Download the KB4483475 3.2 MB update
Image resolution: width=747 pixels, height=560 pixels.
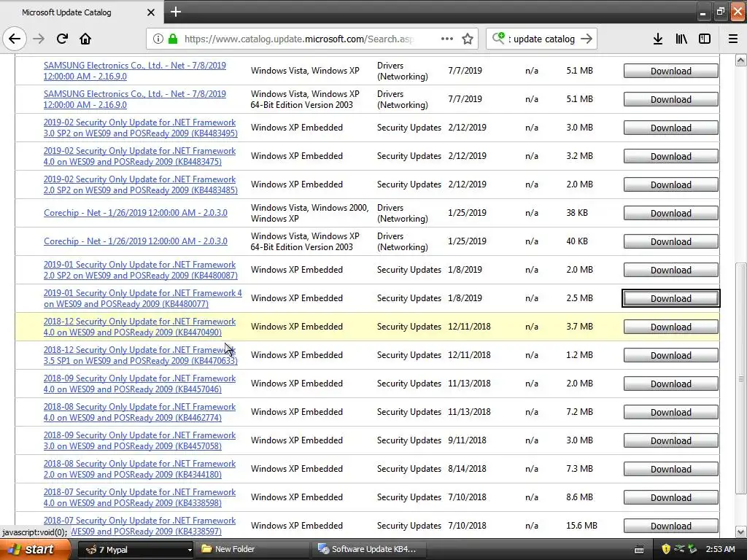pyautogui.click(x=671, y=156)
